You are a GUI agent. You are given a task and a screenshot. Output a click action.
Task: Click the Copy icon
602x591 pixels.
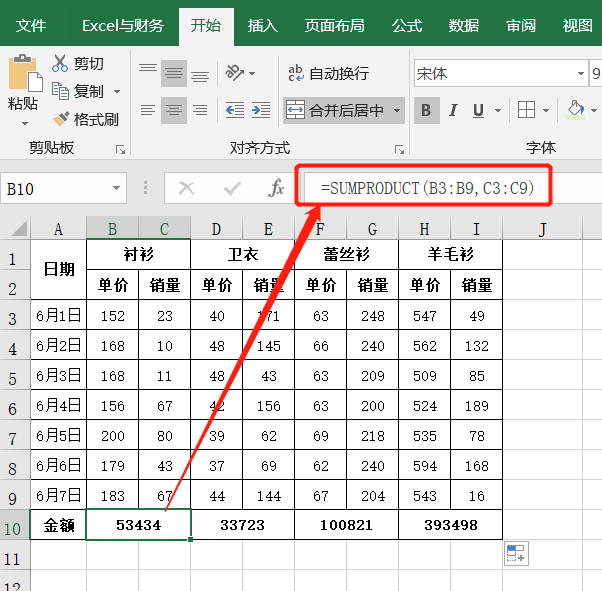[60, 91]
